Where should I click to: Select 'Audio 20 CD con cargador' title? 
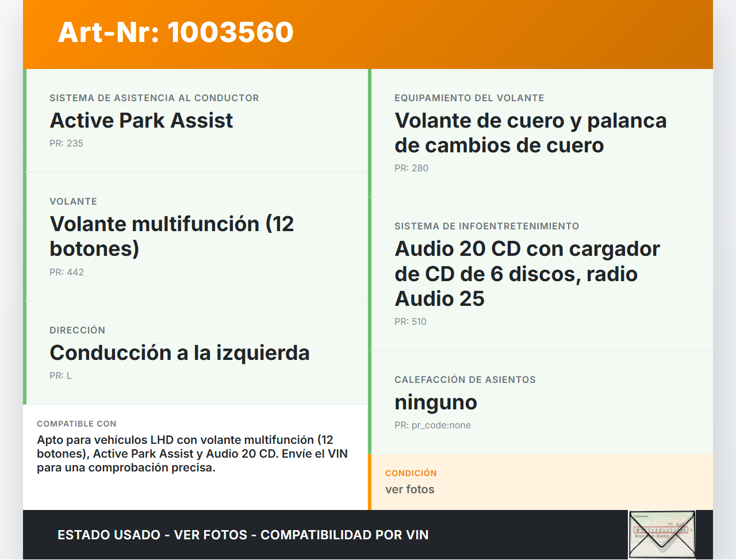point(527,274)
